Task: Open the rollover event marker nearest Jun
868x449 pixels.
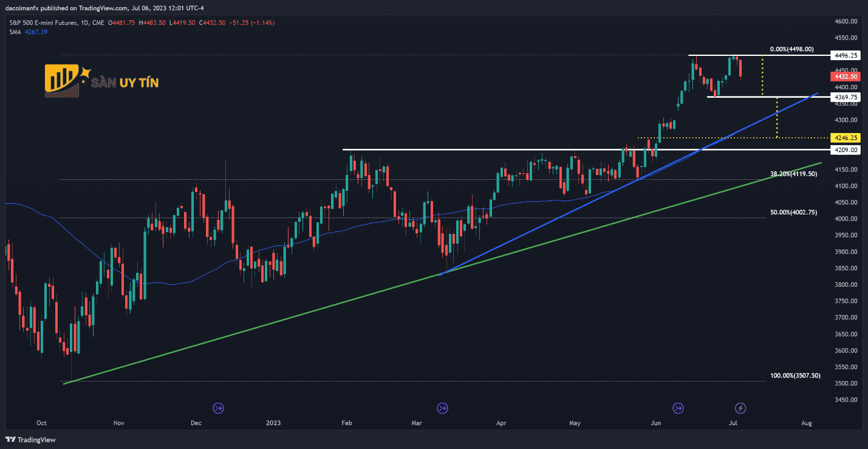Action: pos(678,408)
